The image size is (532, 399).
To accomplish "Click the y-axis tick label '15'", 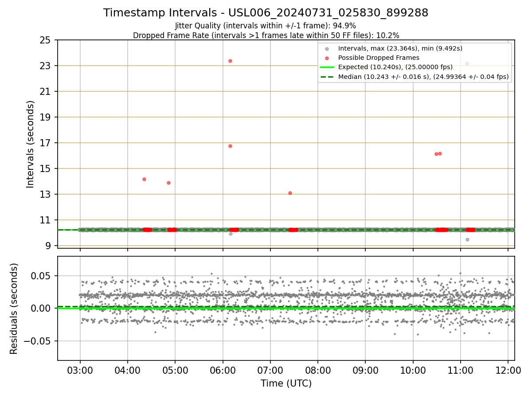I will click(x=45, y=169).
